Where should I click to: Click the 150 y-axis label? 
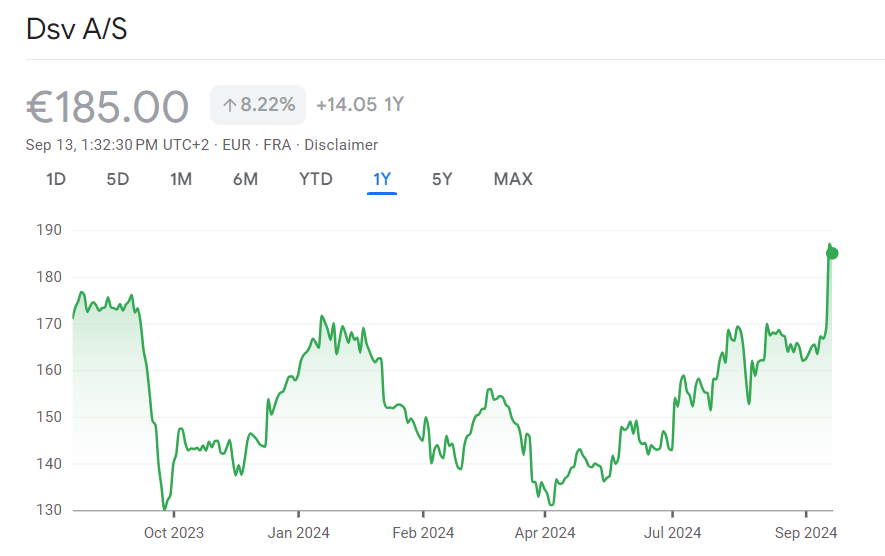49,417
